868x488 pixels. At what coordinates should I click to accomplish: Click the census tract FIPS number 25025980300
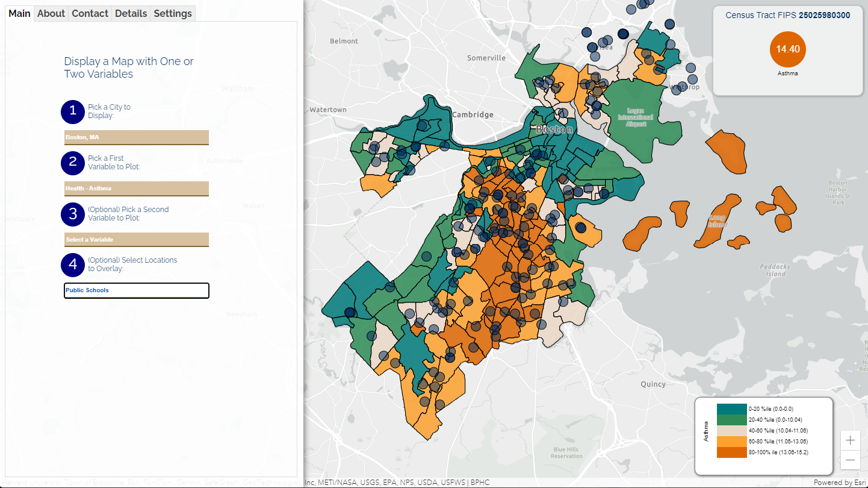(824, 15)
